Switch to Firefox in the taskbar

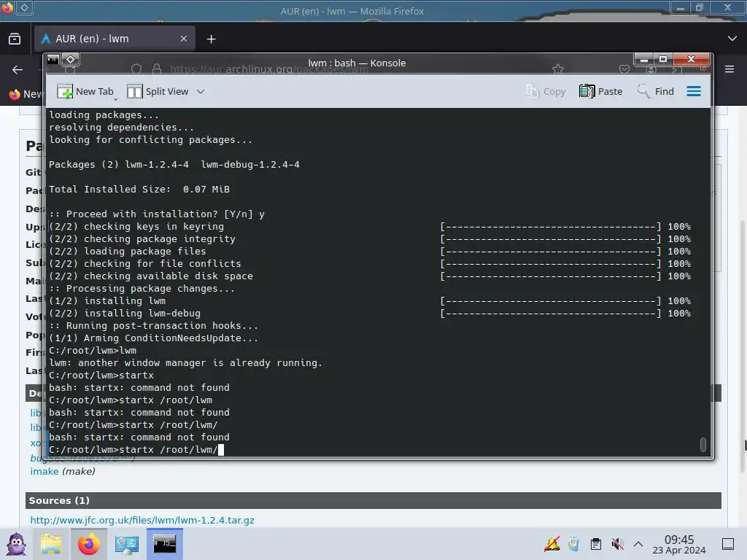point(88,544)
